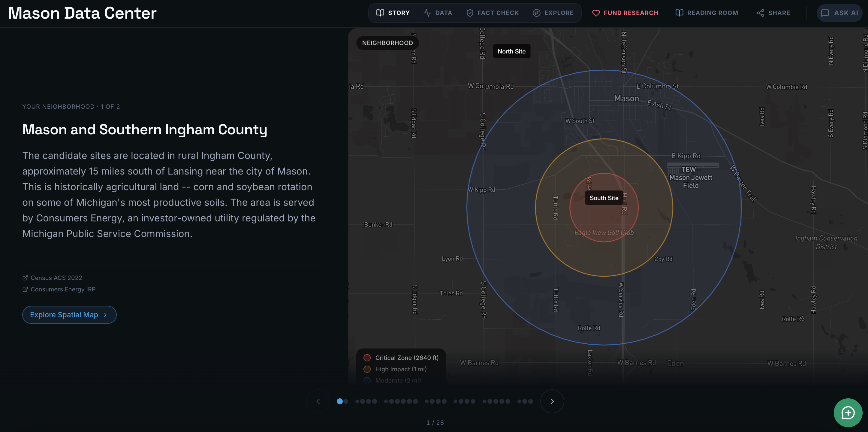Click the South Site map marker label
Screen dimensions: 868x432
tap(604, 198)
